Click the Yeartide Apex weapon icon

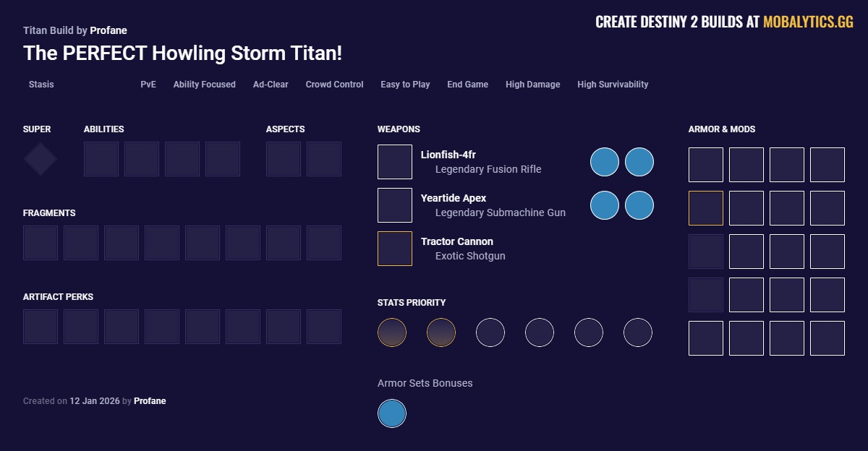click(x=394, y=205)
